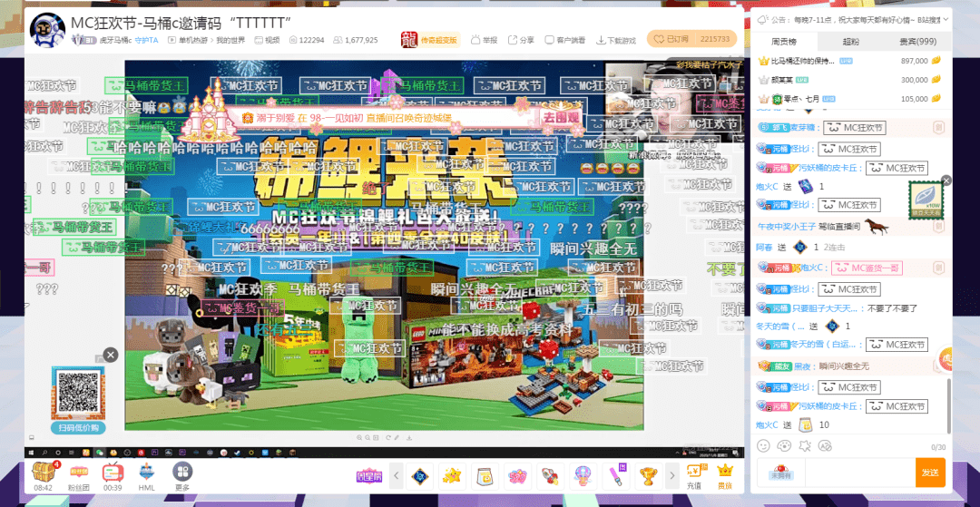Open the 粉丝团 fan club icon

coord(79,472)
